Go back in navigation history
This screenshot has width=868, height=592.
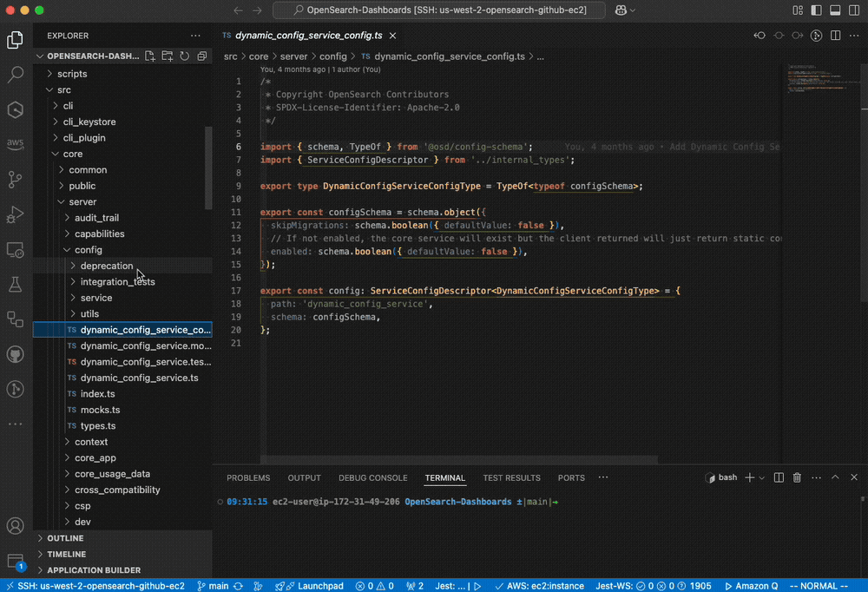pyautogui.click(x=238, y=10)
